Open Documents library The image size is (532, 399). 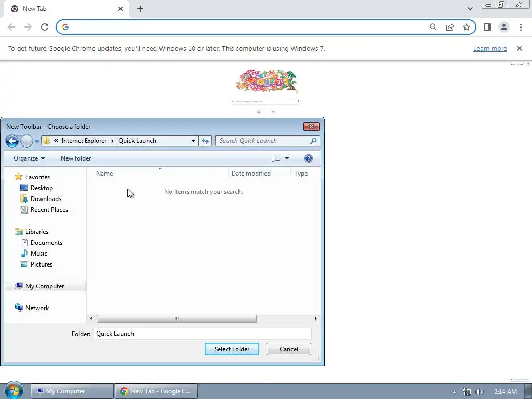click(x=46, y=243)
